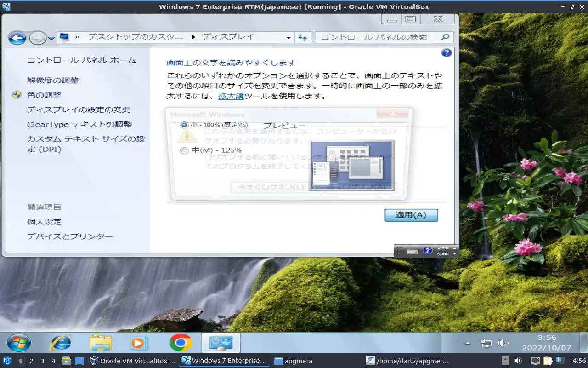The width and height of the screenshot is (588, 368).
Task: Show hidden Windows tray icons arrow
Action: (x=468, y=343)
